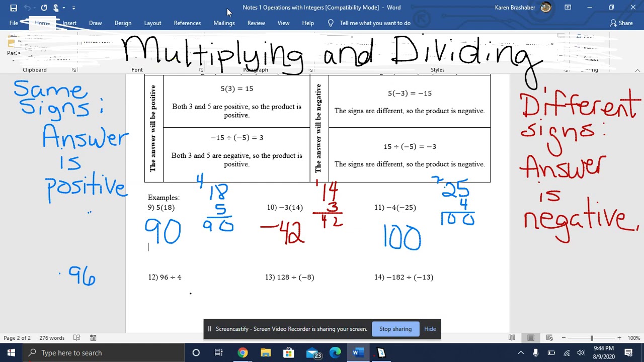Click example text 13) 128 ÷ (−8)
644x362 pixels.
290,277
